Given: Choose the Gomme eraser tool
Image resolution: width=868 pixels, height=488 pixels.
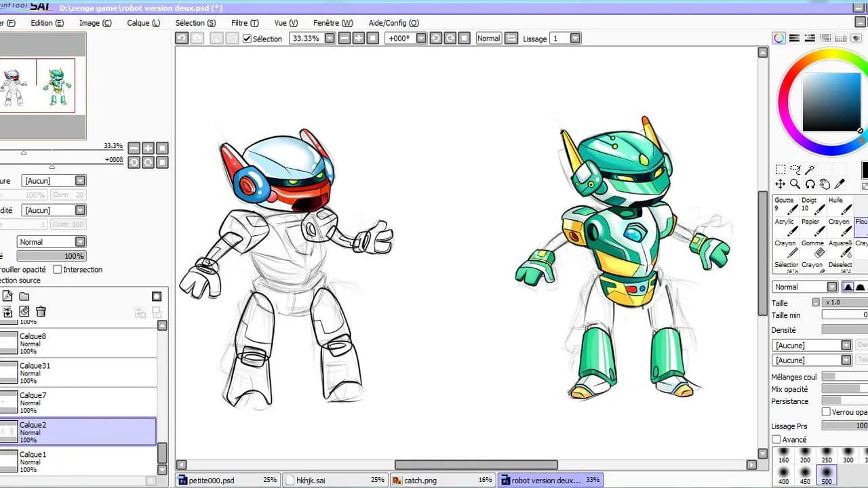Looking at the screenshot, I should point(812,249).
